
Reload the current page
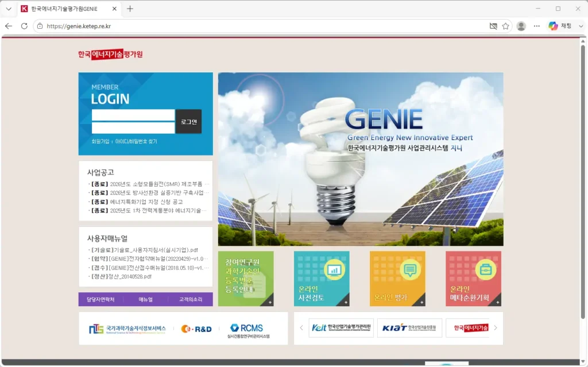[x=24, y=26]
